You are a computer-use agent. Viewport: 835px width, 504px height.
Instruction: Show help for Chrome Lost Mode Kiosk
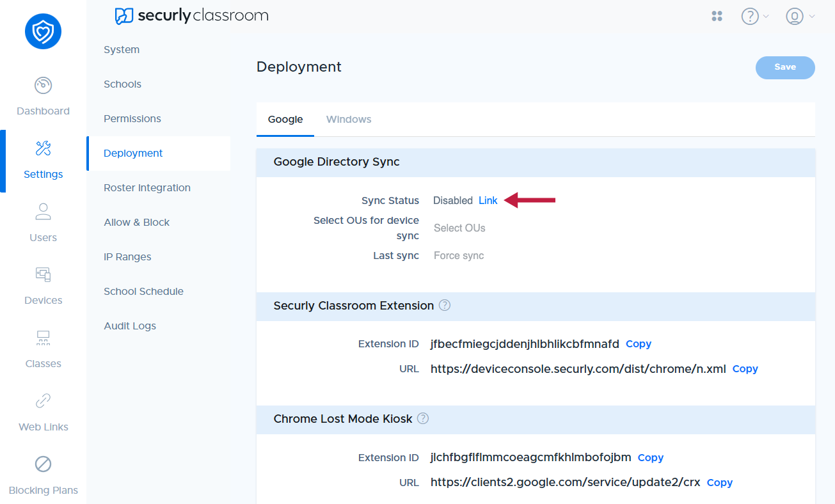pos(423,418)
